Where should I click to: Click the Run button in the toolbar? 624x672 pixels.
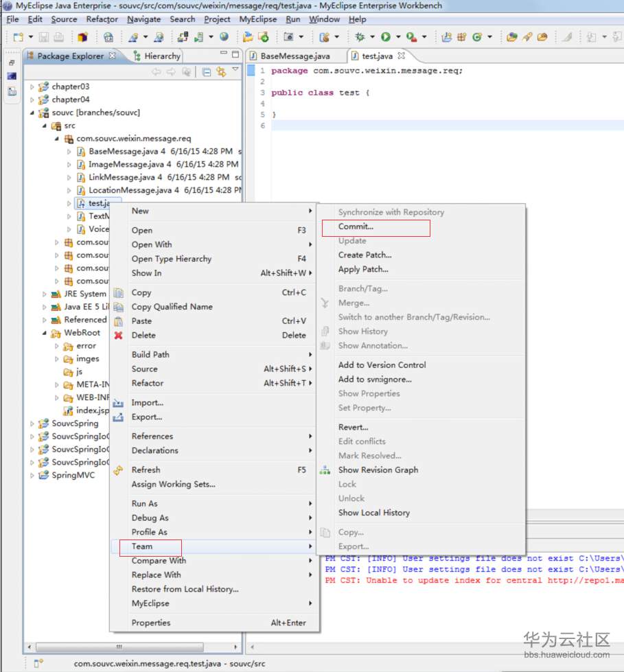(x=386, y=37)
